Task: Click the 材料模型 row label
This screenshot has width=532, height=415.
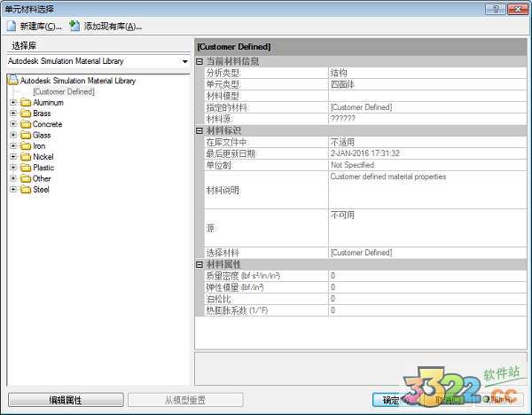Action: pyautogui.click(x=223, y=96)
